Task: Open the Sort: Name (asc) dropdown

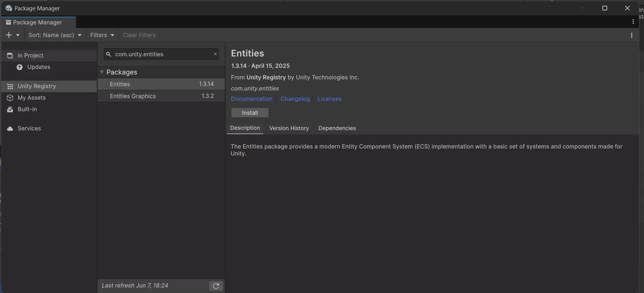Action: (x=55, y=35)
